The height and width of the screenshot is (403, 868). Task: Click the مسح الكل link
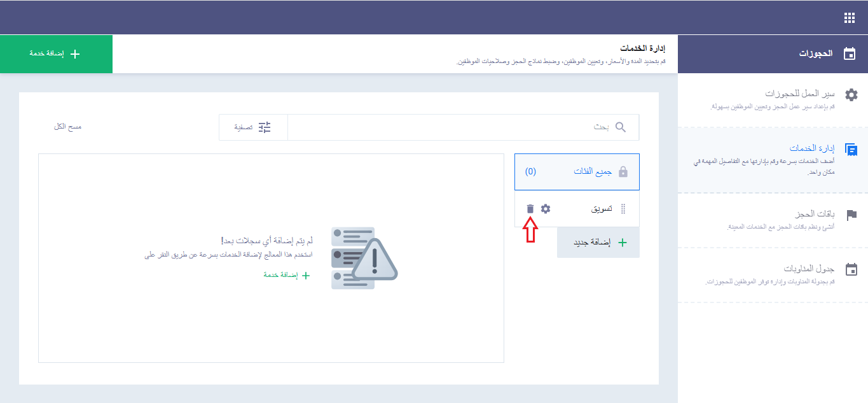click(x=67, y=127)
